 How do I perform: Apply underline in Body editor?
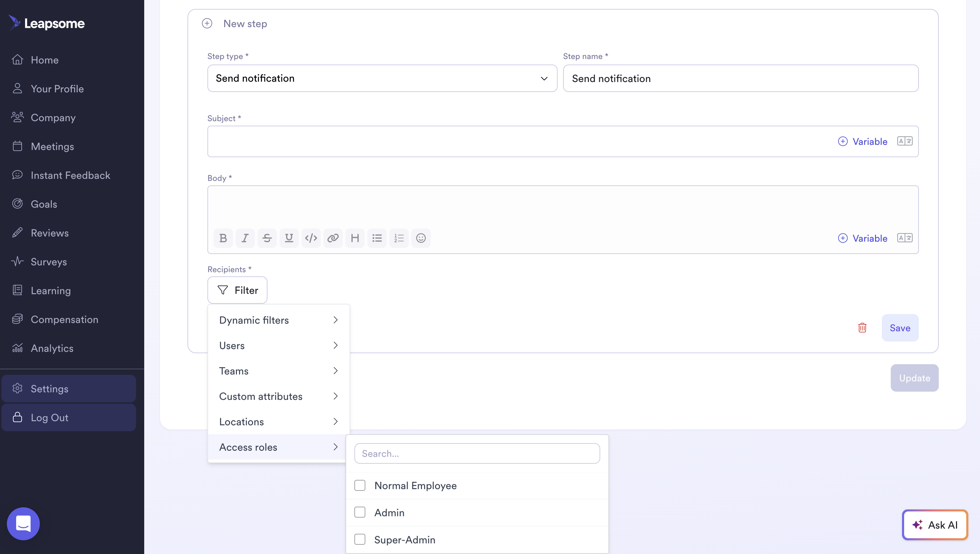tap(289, 238)
